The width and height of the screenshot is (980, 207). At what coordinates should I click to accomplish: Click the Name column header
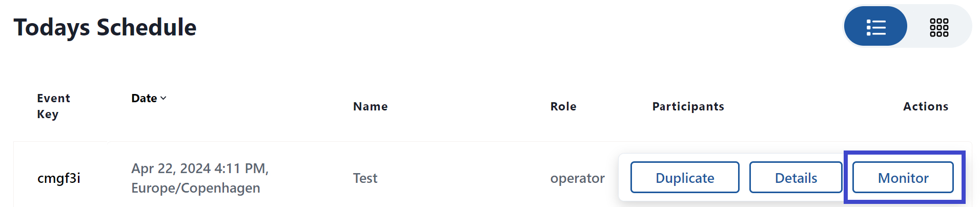tap(370, 106)
